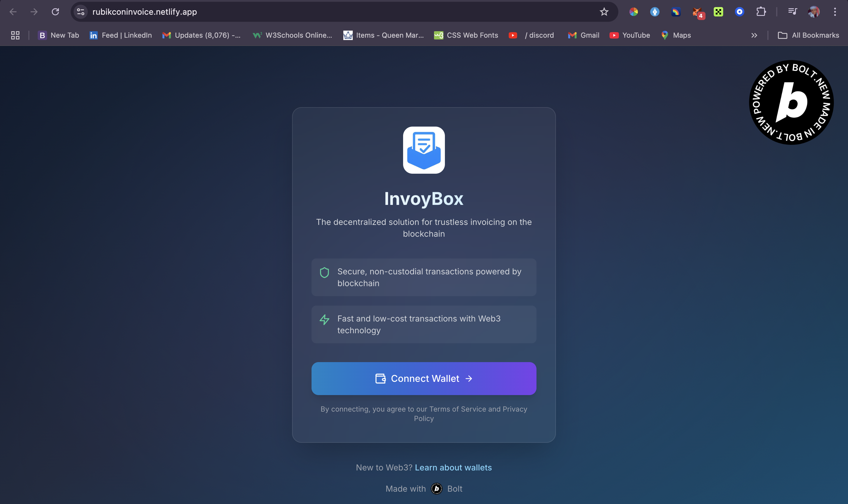848x504 pixels.
Task: Expand hidden bookmarks chevron
Action: (x=754, y=35)
